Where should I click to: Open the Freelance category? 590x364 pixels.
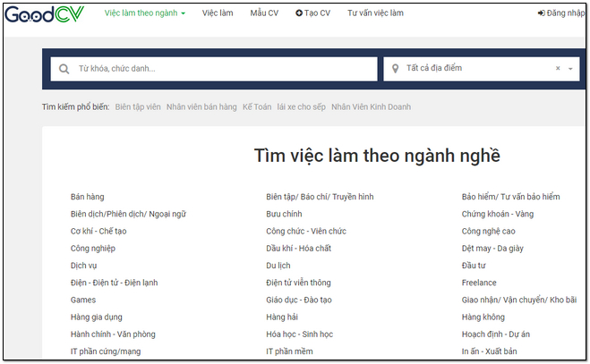pyautogui.click(x=479, y=283)
